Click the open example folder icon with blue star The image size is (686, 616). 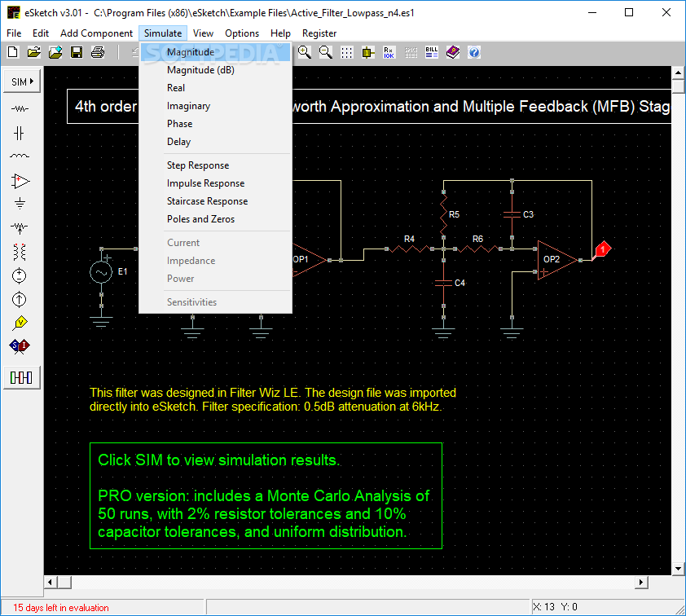55,52
